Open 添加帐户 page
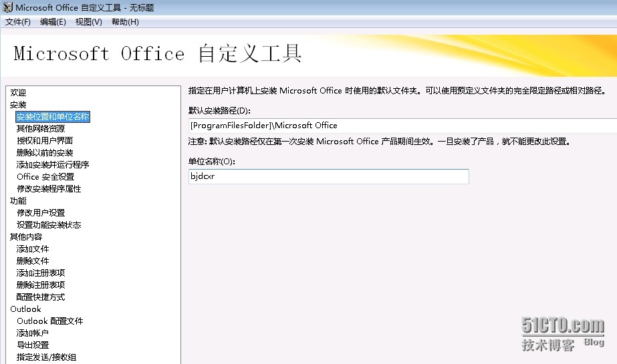The image size is (617, 364). pyautogui.click(x=32, y=333)
